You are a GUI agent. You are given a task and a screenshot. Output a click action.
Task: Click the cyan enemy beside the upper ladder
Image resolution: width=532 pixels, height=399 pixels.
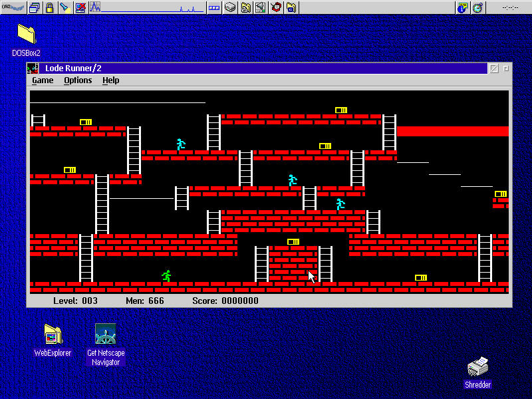pyautogui.click(x=181, y=144)
